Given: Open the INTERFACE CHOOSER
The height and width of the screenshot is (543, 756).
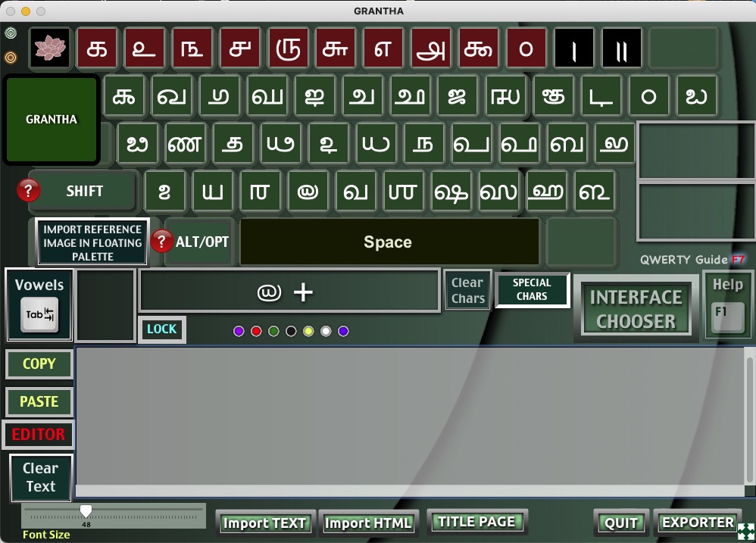Looking at the screenshot, I should click(636, 309).
